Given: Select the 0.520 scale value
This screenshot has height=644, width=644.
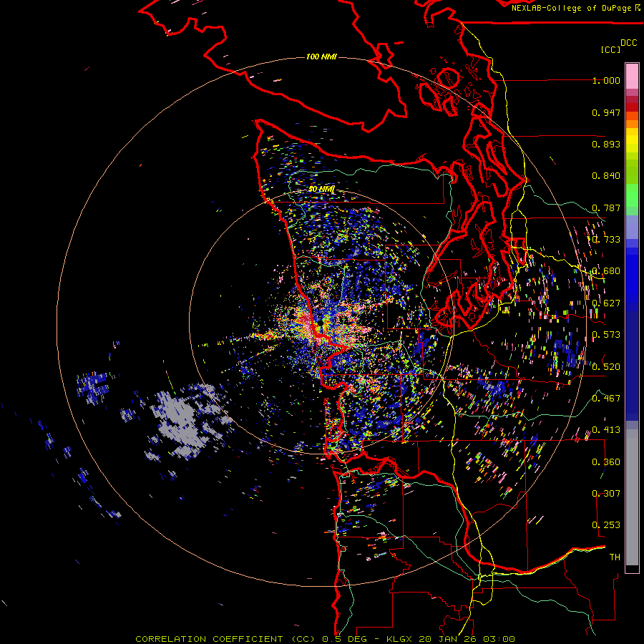Looking at the screenshot, I should (606, 367).
